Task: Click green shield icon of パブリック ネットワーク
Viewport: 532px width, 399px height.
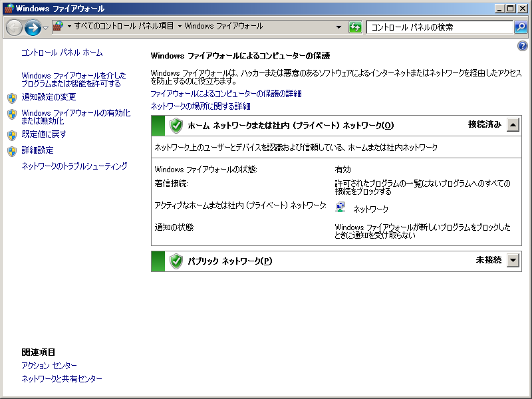Action: pos(176,261)
